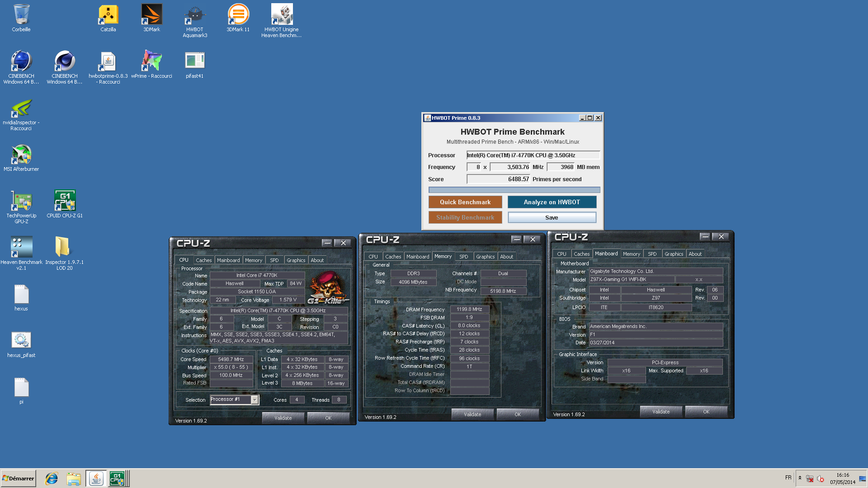This screenshot has width=868, height=488.
Task: Select the pi text file icon
Action: [x=21, y=391]
